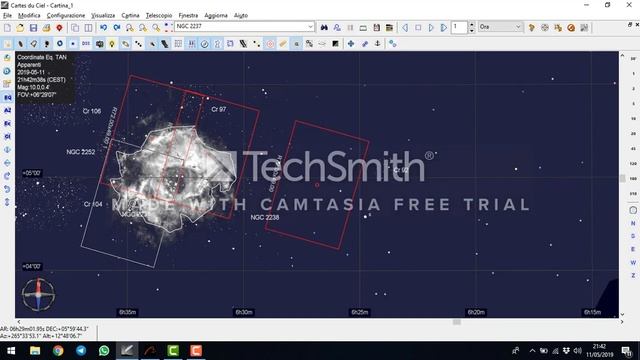Toggle the grid display button
Image resolution: width=640 pixels, height=360 pixels.
[178, 44]
